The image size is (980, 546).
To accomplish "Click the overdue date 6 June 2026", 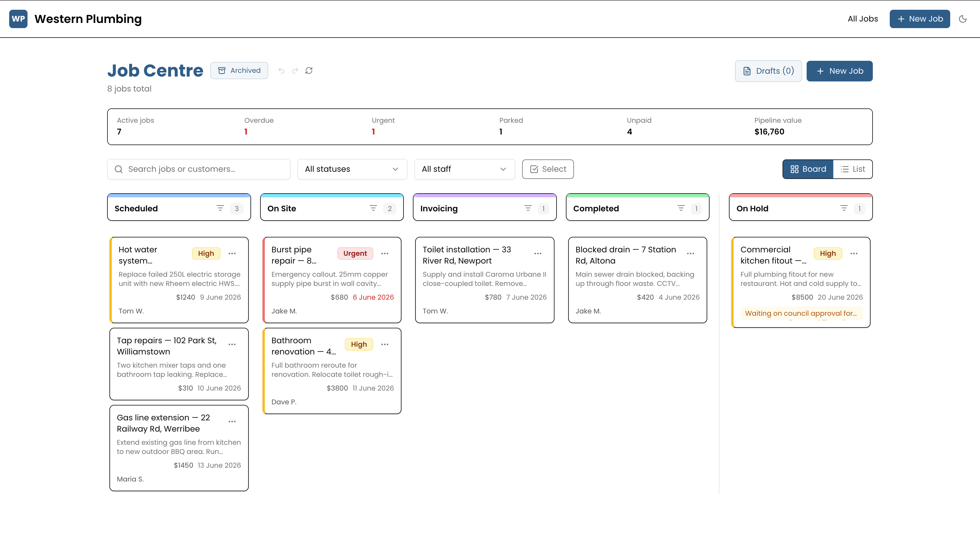I will 373,297.
